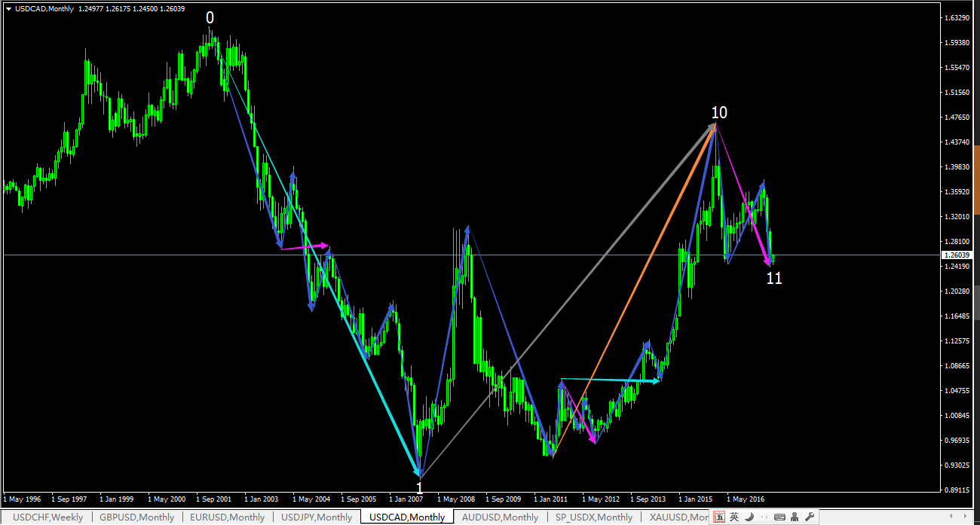Switch to the USDJPY,Monthly tab
This screenshot has height=525, width=980.
317,517
